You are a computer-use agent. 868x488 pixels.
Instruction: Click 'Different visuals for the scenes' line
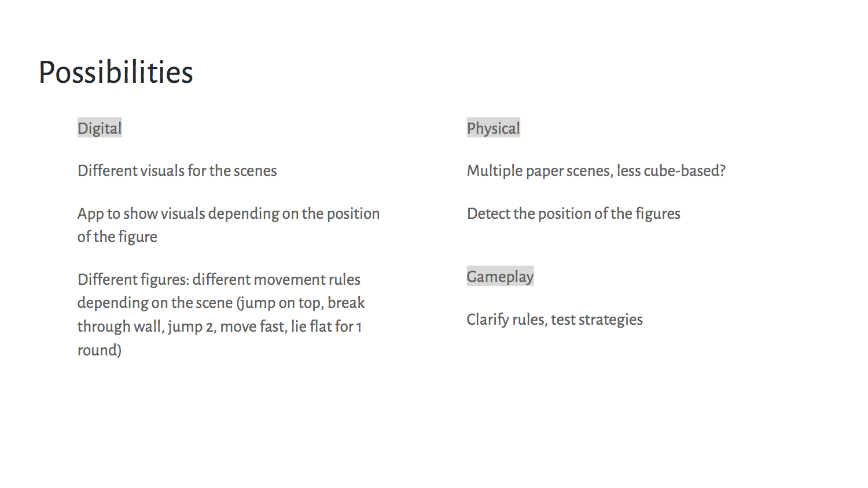click(177, 171)
